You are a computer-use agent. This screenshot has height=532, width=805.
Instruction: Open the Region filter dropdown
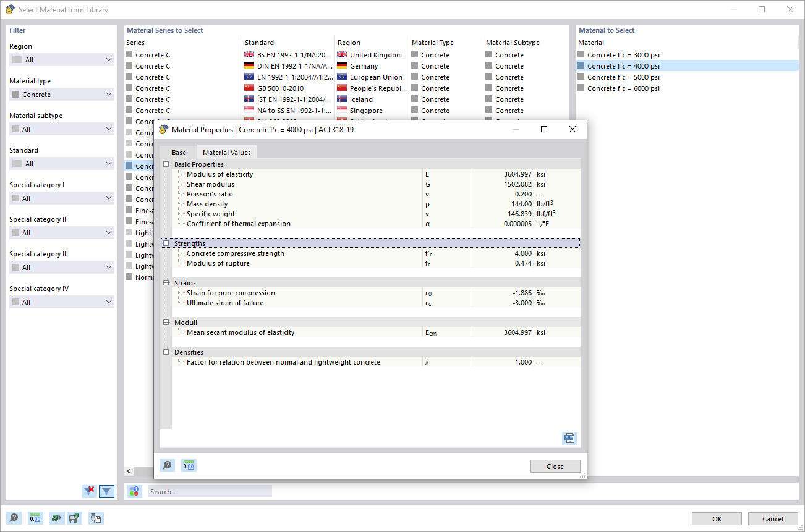[x=62, y=60]
